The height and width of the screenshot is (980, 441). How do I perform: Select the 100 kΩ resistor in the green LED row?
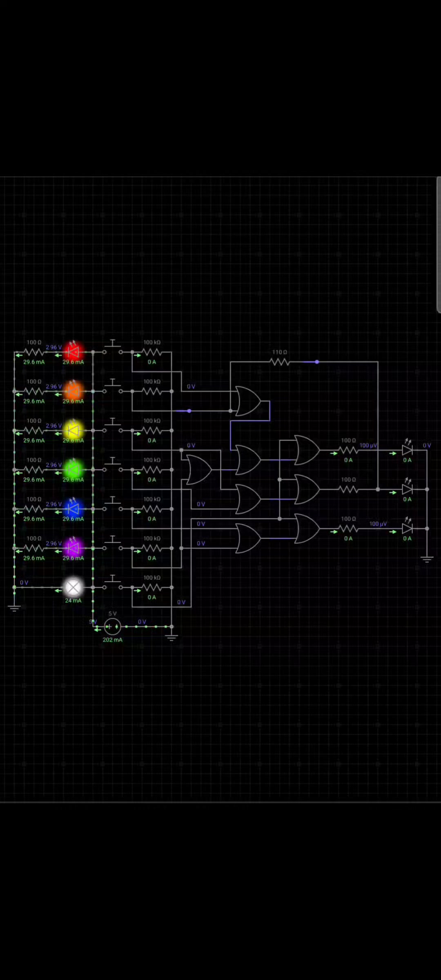coord(151,470)
